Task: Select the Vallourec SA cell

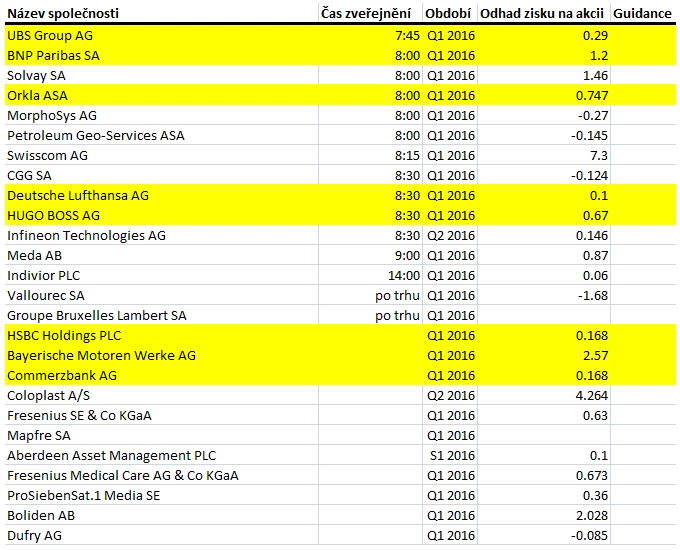Action: tap(46, 295)
